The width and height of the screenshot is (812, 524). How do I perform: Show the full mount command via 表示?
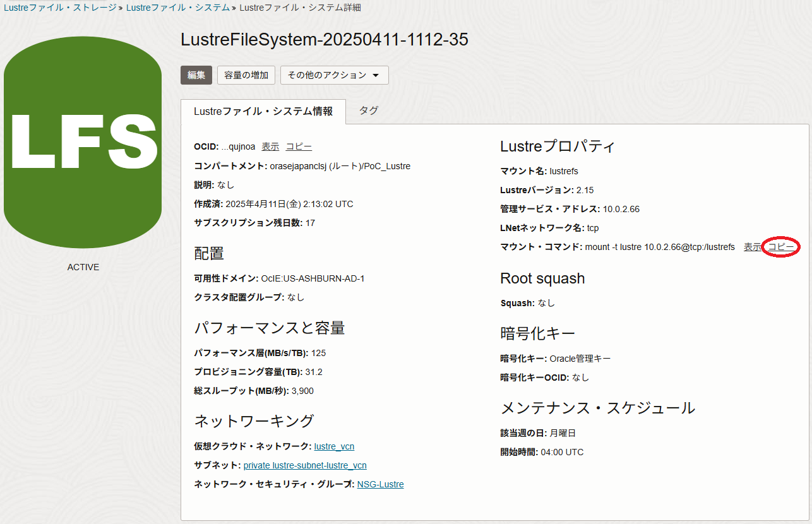[x=752, y=247]
